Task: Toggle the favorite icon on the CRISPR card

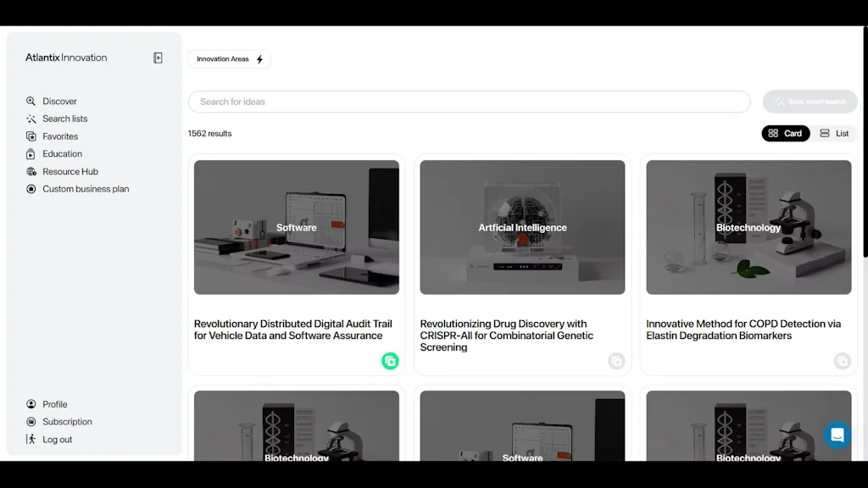Action: coord(617,362)
